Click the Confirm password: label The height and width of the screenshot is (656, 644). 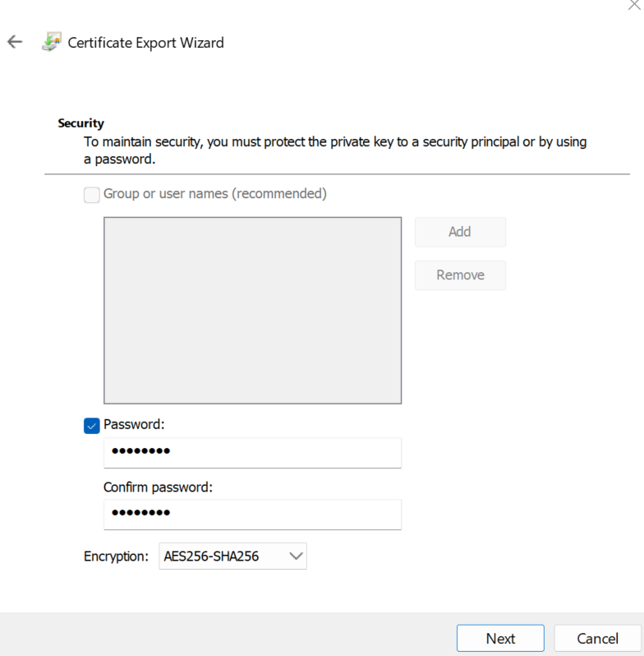pos(158,487)
